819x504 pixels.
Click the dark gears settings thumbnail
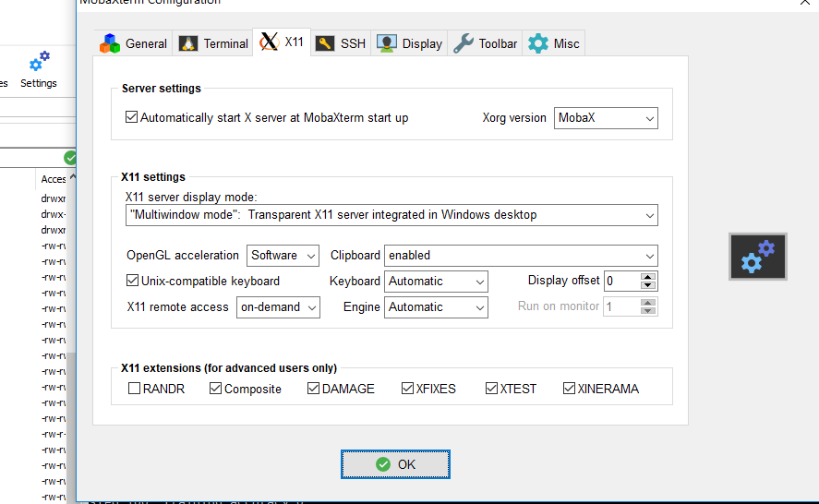(x=758, y=257)
